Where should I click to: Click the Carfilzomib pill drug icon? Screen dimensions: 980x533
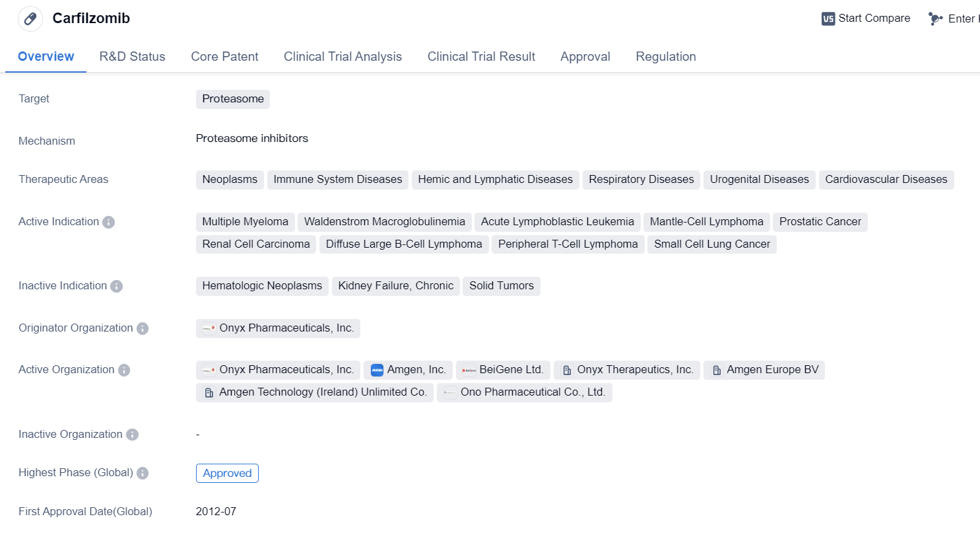(30, 18)
